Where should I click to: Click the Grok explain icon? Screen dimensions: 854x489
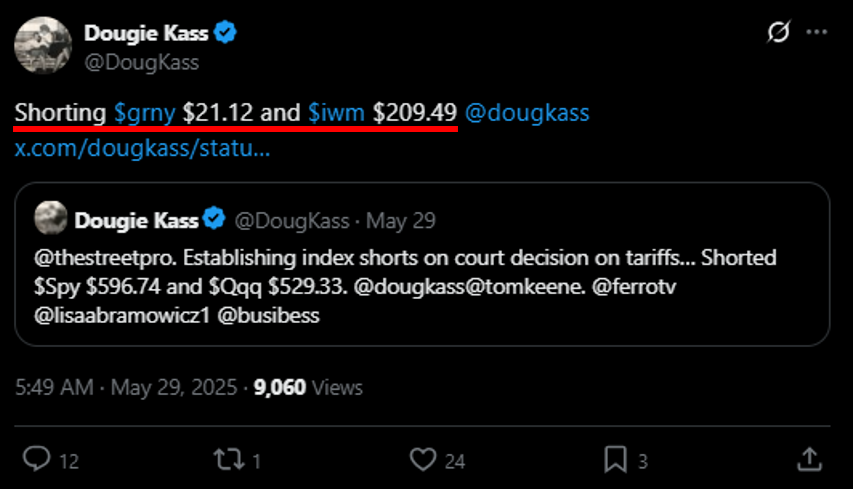click(x=777, y=33)
